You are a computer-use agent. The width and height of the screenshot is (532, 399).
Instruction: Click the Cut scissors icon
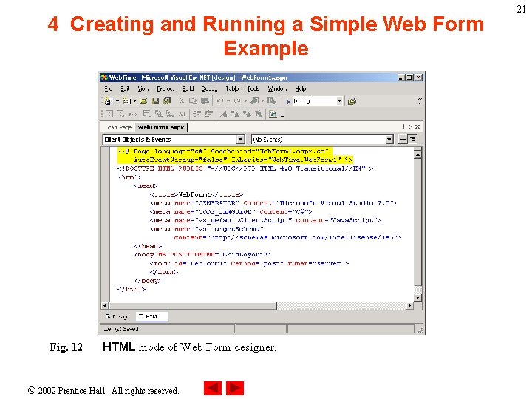tap(182, 100)
